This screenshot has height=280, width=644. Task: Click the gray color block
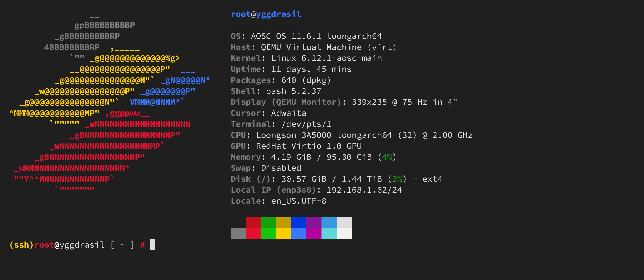pyautogui.click(x=238, y=233)
